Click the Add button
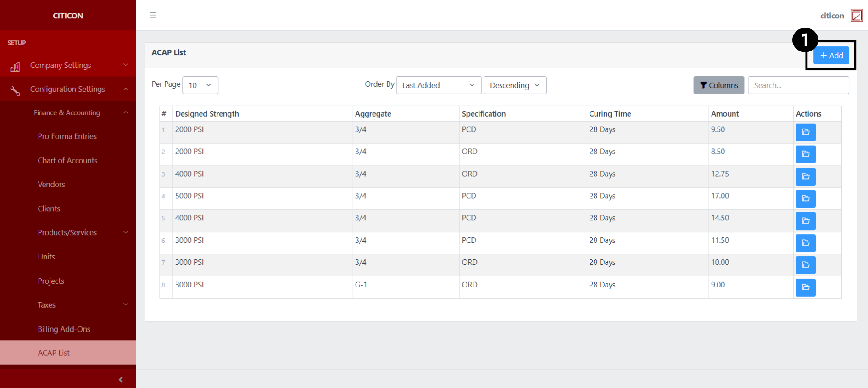The image size is (868, 388). [831, 56]
